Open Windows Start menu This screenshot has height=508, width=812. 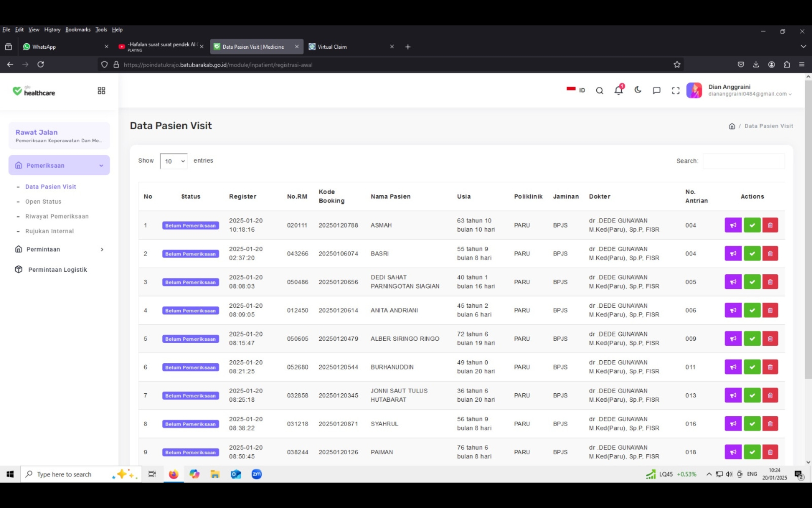click(10, 474)
